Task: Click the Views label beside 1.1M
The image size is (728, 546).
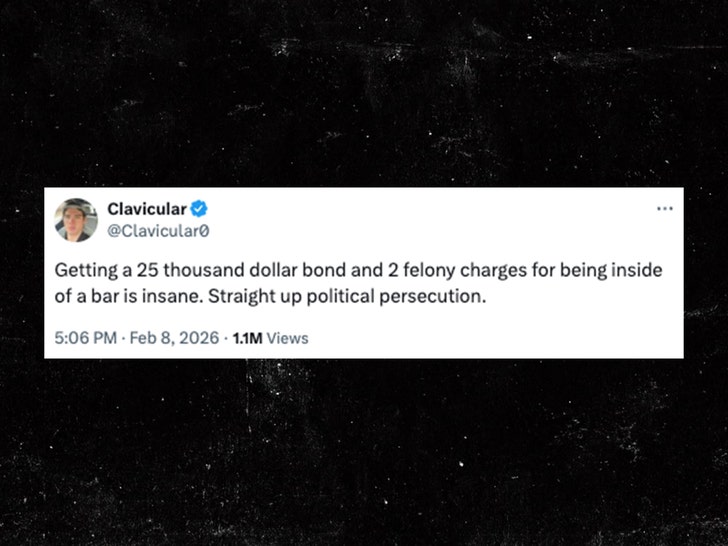Action: pyautogui.click(x=288, y=338)
